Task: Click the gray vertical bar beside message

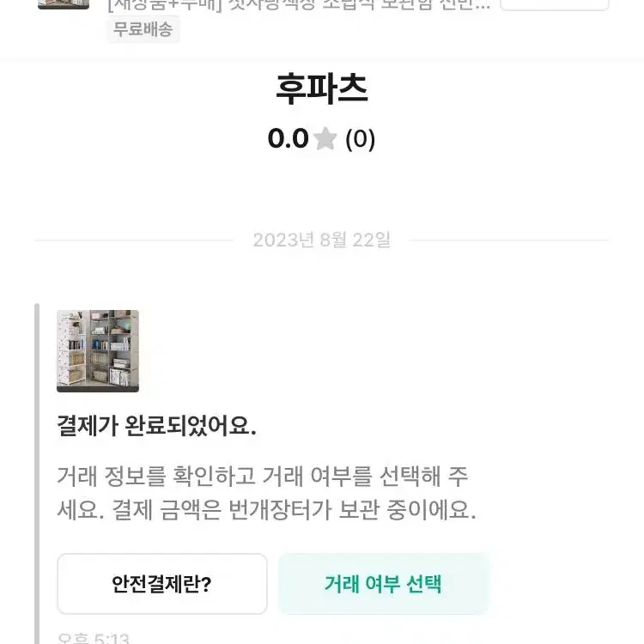Action: tap(37, 473)
